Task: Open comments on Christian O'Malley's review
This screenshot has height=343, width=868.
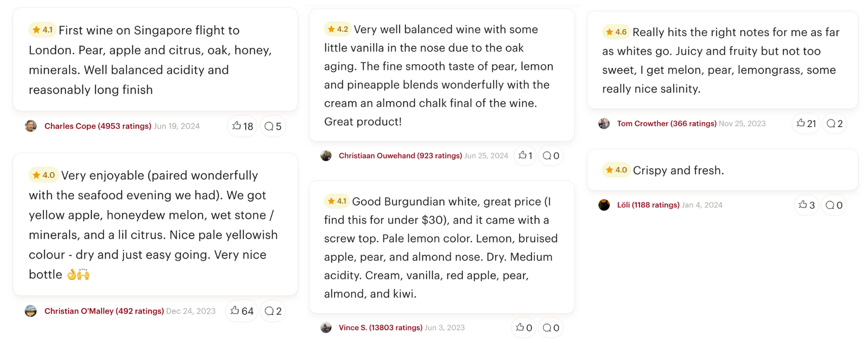Action: (273, 311)
